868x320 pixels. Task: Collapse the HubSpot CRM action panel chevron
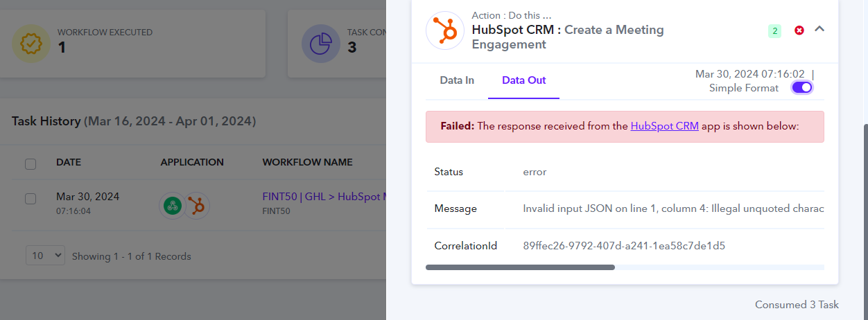coord(819,29)
